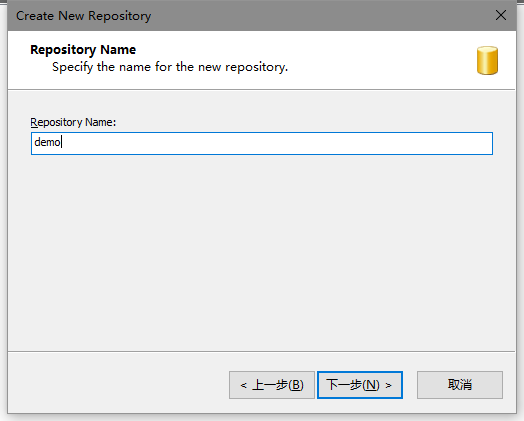Click the 'Repository Name:' field label

(x=73, y=122)
